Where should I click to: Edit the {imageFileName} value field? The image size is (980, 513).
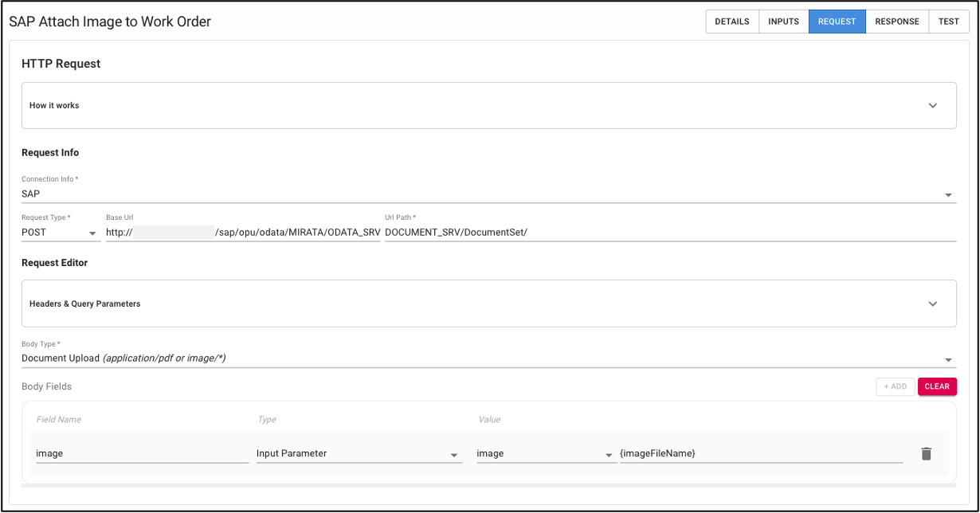(x=761, y=454)
